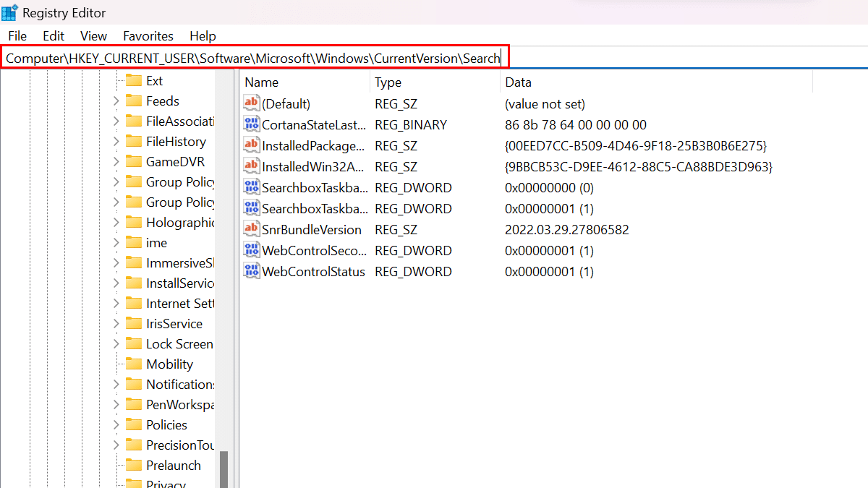This screenshot has width=868, height=488.
Task: Click the Notifications key folder icon
Action: pyautogui.click(x=133, y=384)
